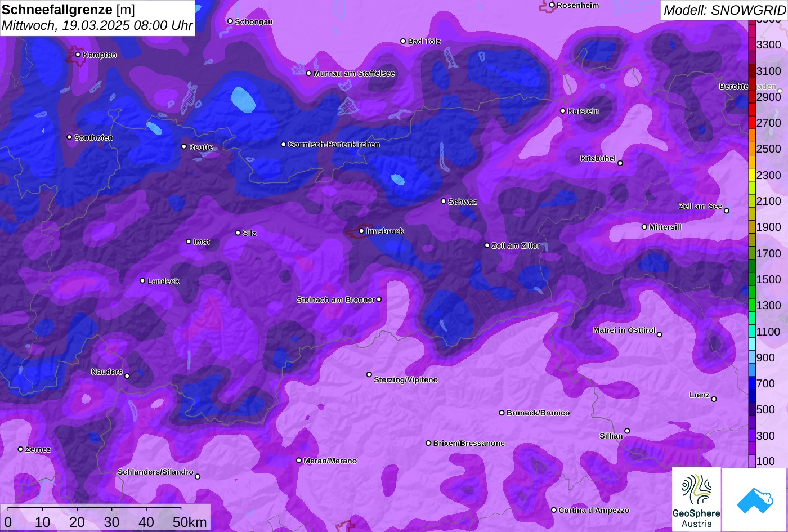Click the legend value 700

tap(766, 383)
